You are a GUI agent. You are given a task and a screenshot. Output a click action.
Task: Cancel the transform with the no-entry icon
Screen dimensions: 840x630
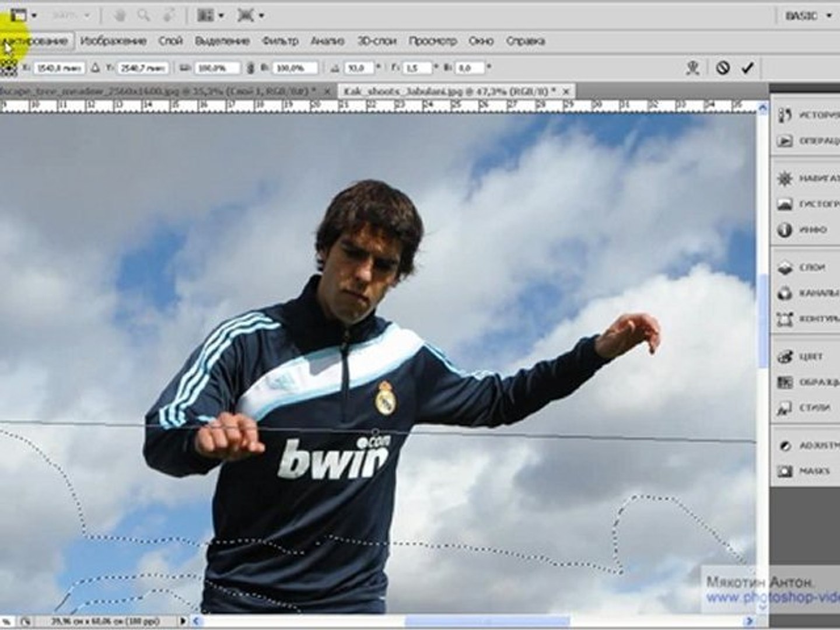pos(723,68)
